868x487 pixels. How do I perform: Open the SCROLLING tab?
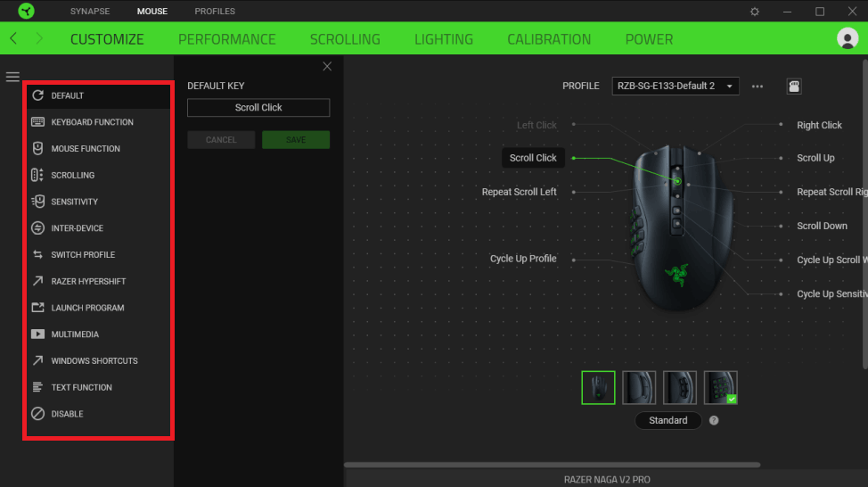pos(345,39)
